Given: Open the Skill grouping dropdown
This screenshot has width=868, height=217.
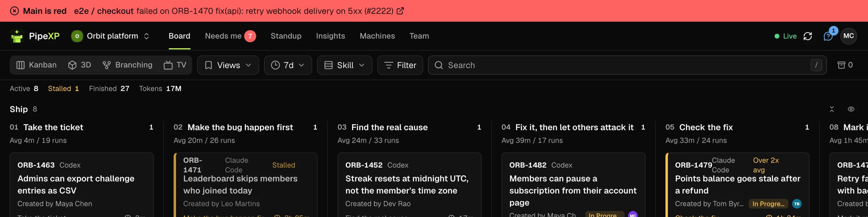Looking at the screenshot, I should pos(344,65).
